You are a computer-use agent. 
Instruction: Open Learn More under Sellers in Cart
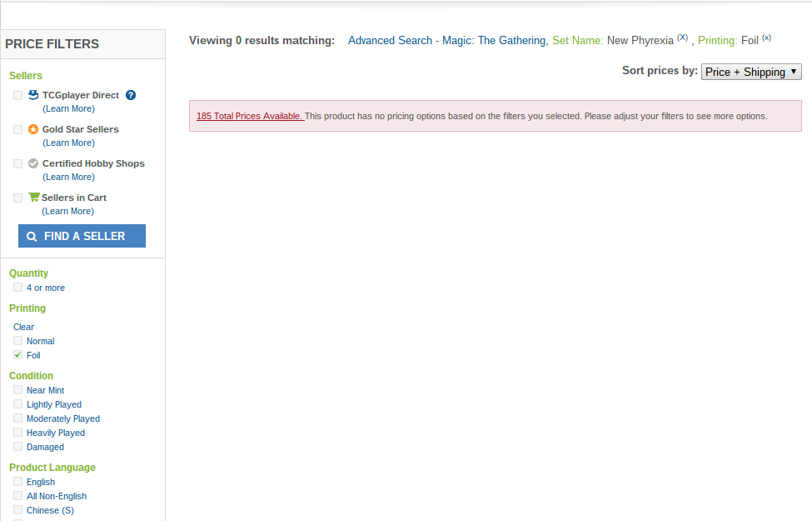coord(67,211)
